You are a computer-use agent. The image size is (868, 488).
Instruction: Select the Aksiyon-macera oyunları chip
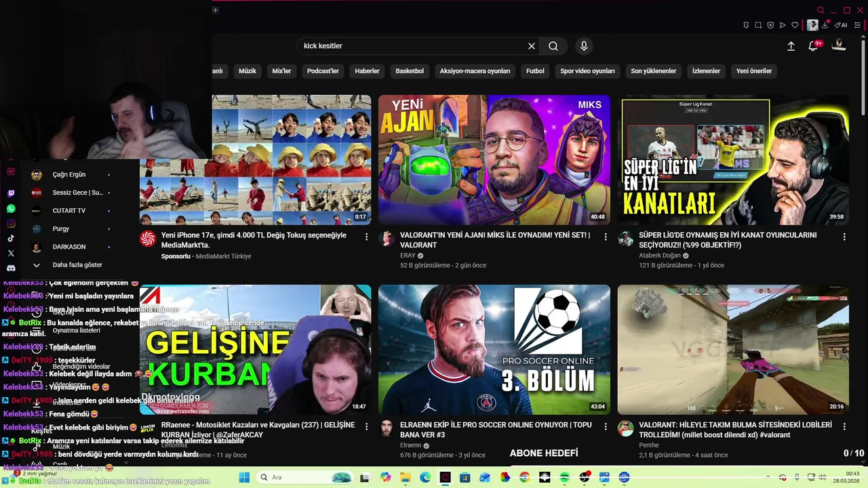475,70
